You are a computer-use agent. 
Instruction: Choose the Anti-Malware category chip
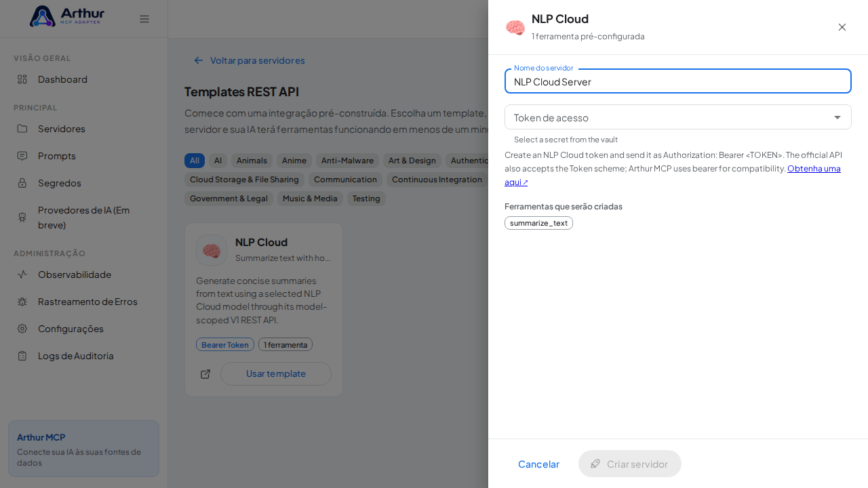pyautogui.click(x=347, y=161)
